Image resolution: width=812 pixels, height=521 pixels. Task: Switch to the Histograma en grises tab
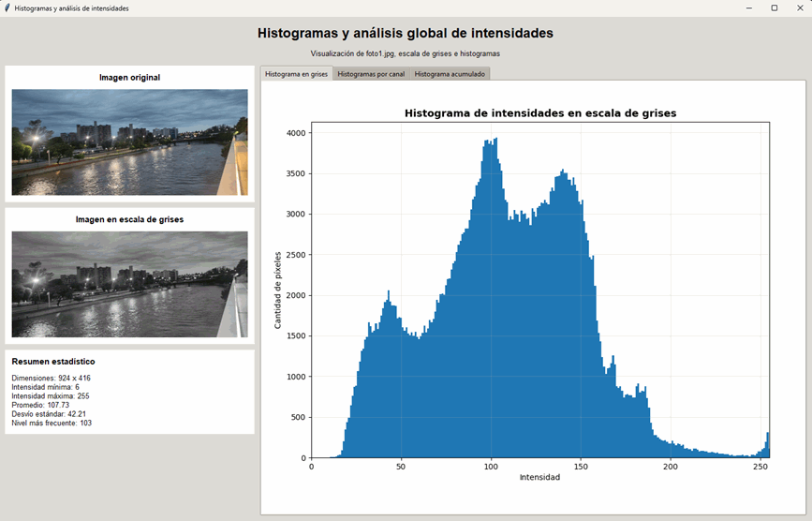(x=296, y=74)
